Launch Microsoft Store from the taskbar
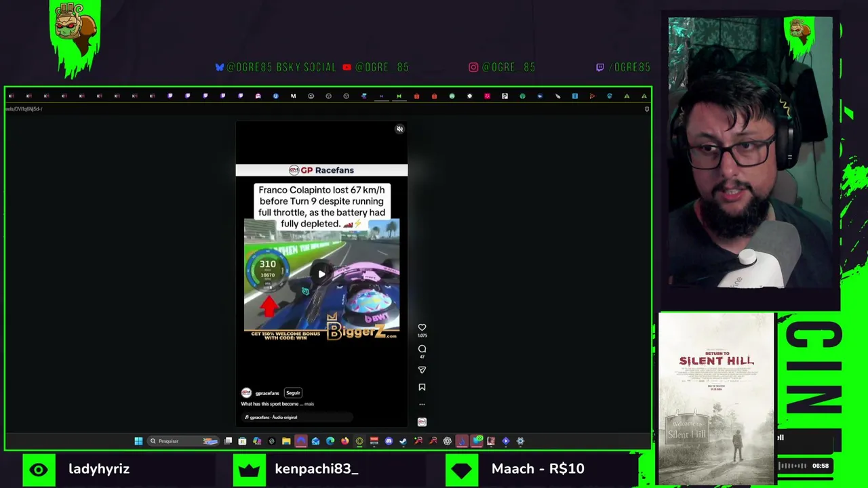868x488 pixels. click(242, 441)
